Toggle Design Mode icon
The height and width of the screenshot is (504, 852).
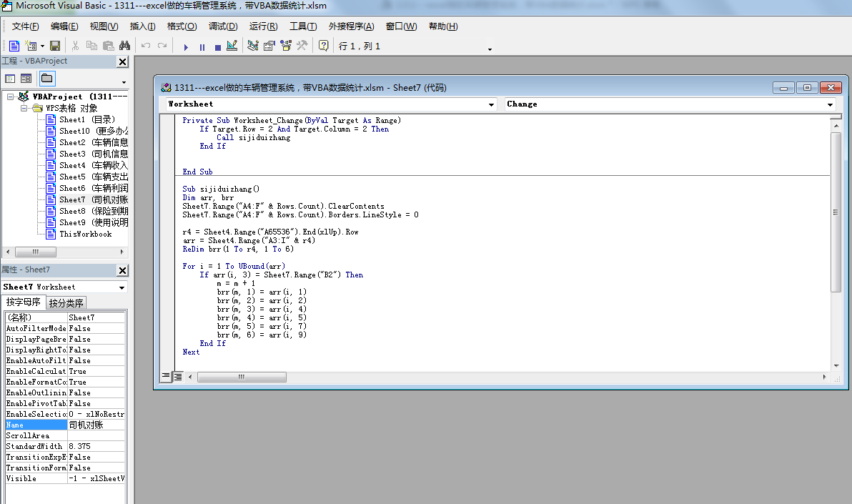pos(232,46)
